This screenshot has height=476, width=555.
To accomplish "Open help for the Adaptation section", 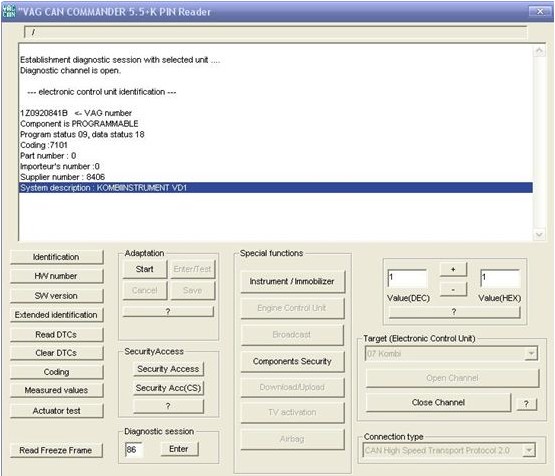I will pyautogui.click(x=168, y=311).
